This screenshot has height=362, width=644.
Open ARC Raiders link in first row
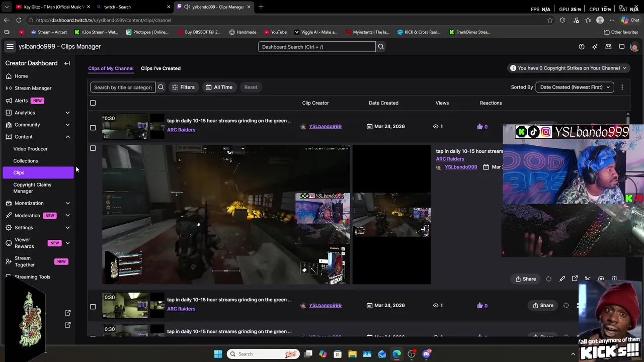[x=181, y=130]
